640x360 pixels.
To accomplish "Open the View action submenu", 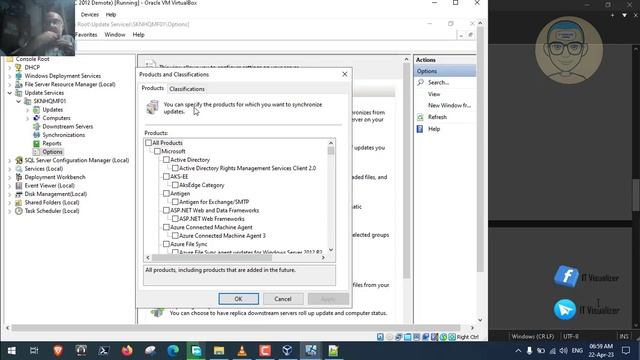I will (x=434, y=94).
